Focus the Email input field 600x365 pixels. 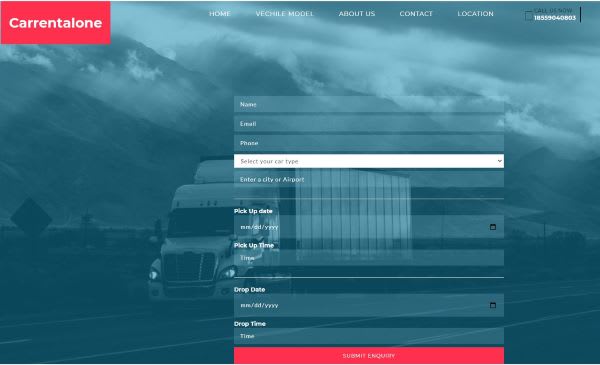point(369,124)
